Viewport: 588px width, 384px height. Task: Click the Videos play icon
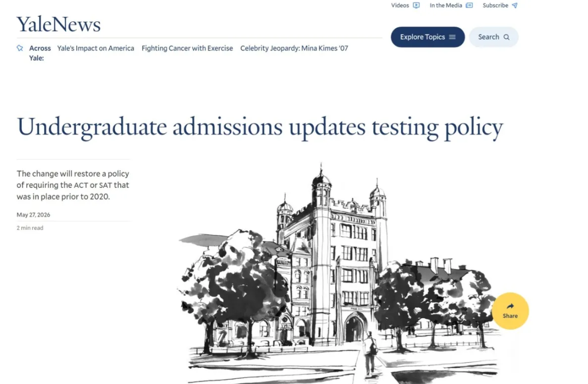[x=416, y=5]
